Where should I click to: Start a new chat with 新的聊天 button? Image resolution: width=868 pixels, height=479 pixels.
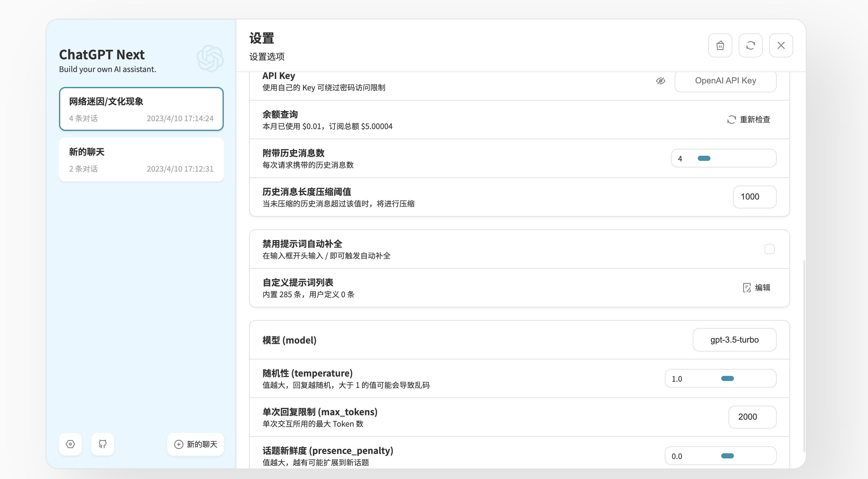195,444
